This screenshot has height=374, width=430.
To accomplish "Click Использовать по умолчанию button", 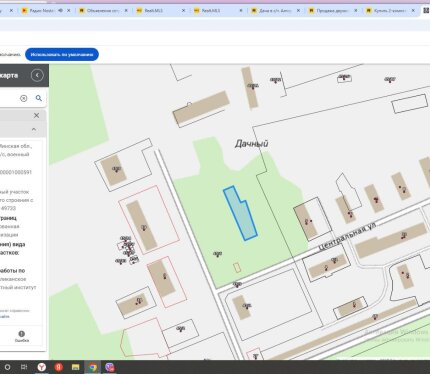I will click(x=62, y=54).
